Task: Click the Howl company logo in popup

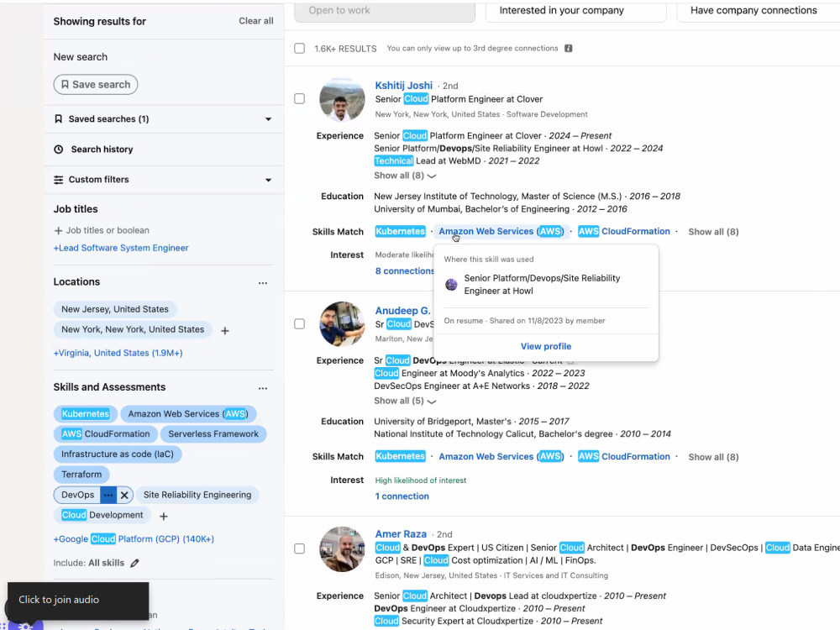Action: [452, 285]
